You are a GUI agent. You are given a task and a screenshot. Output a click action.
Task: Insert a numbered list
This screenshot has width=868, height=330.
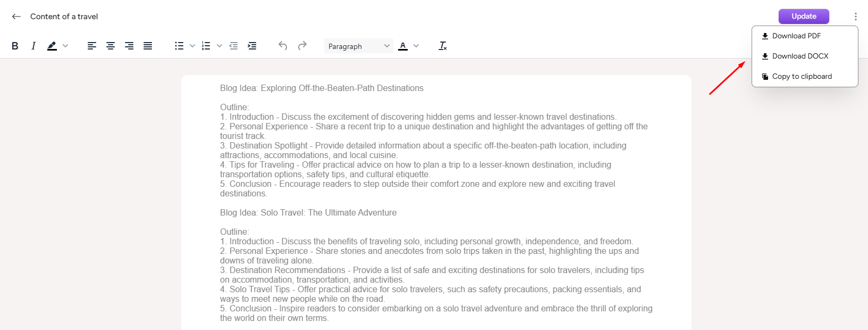(x=206, y=46)
